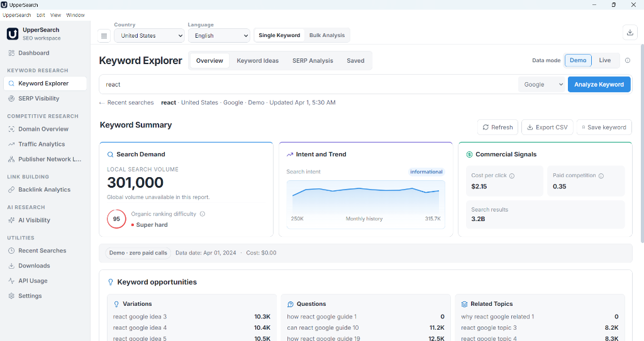The height and width of the screenshot is (341, 644).
Task: Click the sidebar collapse hamburger icon
Action: pos(104,36)
